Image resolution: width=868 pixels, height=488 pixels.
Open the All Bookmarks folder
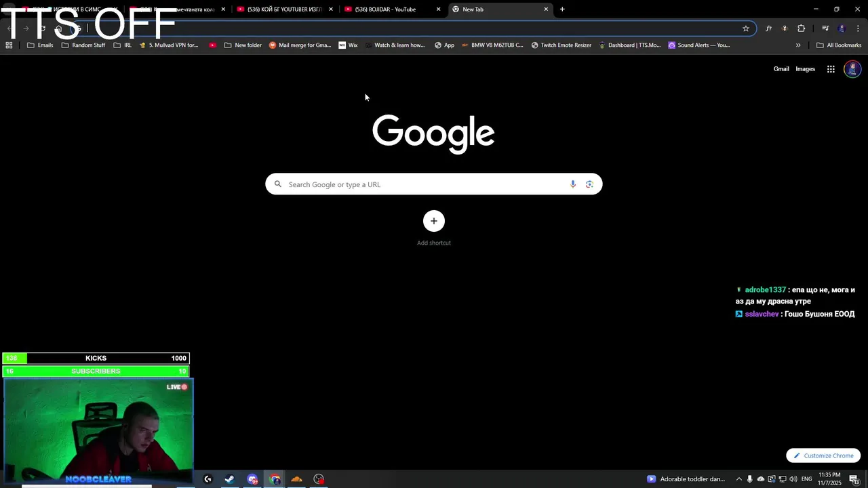(x=839, y=45)
